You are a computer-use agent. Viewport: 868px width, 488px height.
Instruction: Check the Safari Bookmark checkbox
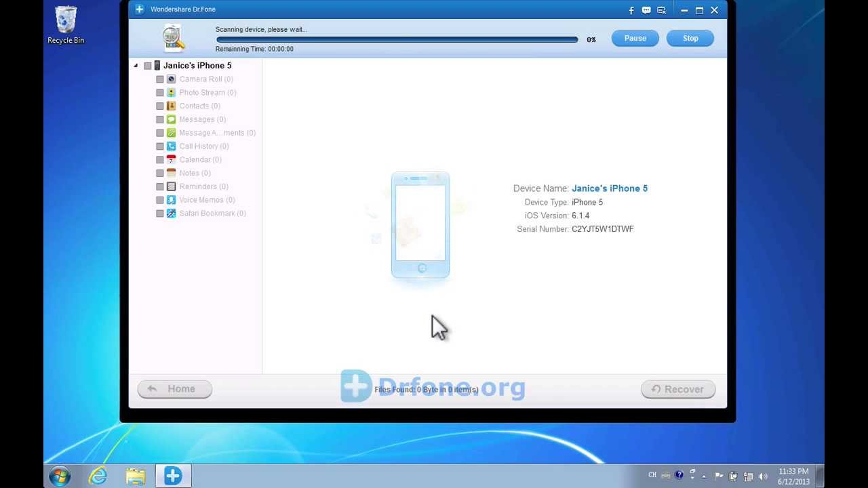pyautogui.click(x=160, y=213)
